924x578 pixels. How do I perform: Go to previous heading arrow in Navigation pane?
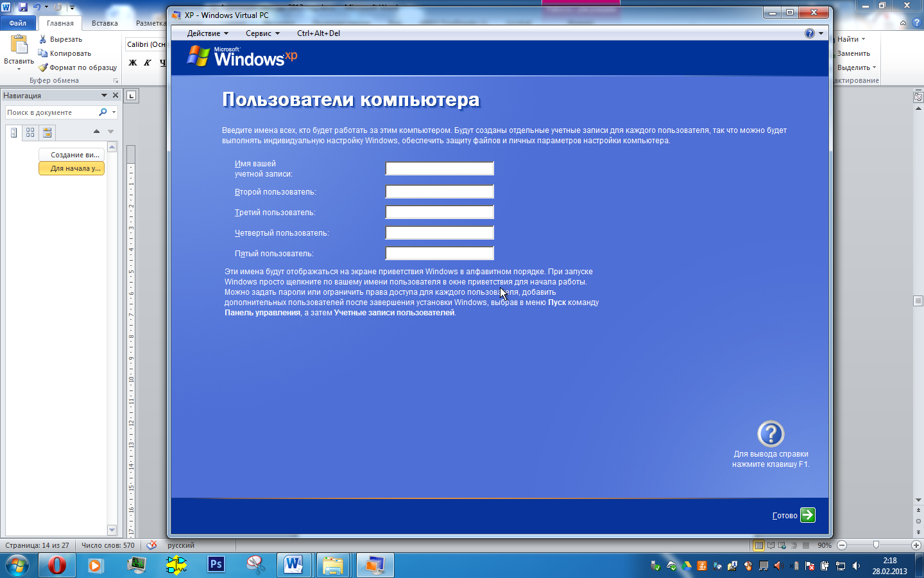(x=96, y=132)
